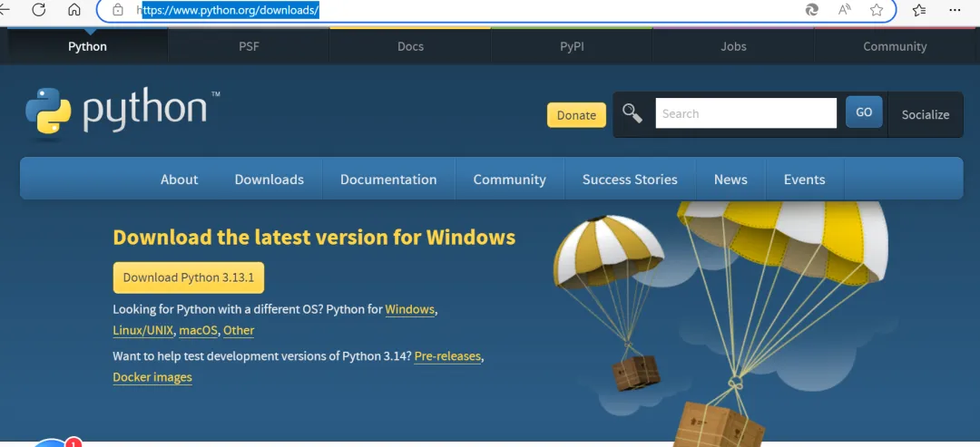980x447 pixels.
Task: Click the 'Download the latest version for Windows' heading
Action: (x=314, y=238)
